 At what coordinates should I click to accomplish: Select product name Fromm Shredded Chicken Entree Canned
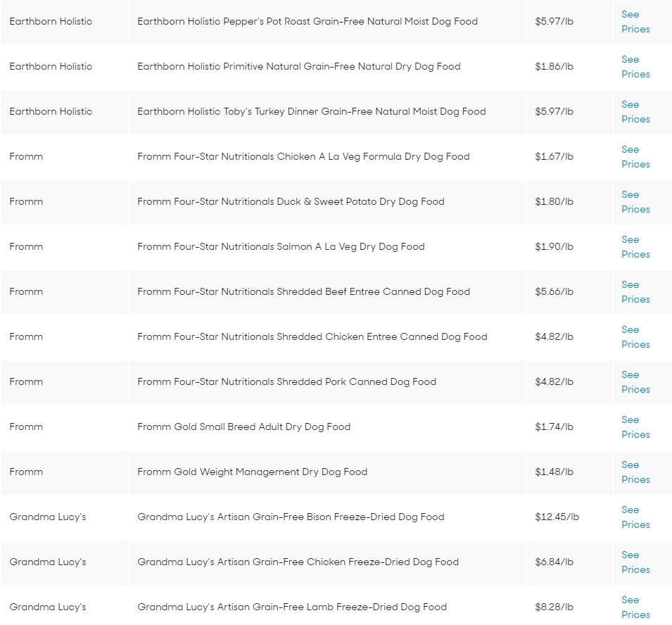[312, 336]
